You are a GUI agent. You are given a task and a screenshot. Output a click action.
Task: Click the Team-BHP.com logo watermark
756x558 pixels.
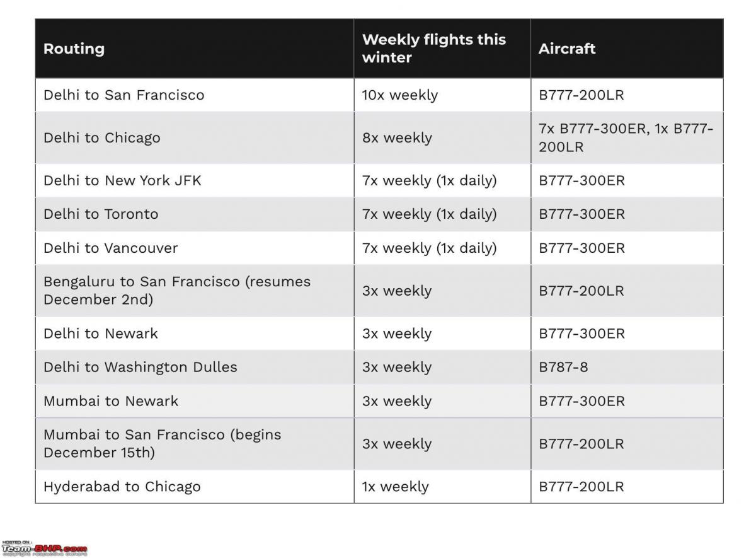[44, 548]
